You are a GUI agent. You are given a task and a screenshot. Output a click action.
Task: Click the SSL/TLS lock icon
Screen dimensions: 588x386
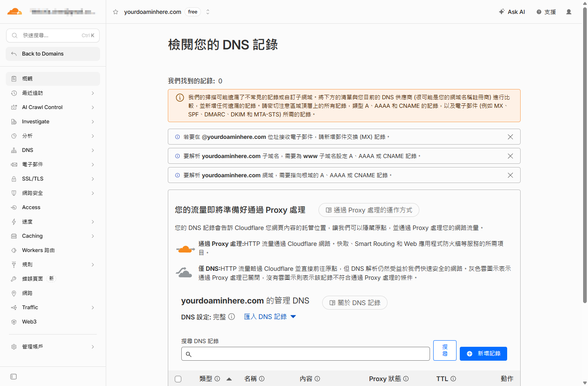pyautogui.click(x=14, y=179)
